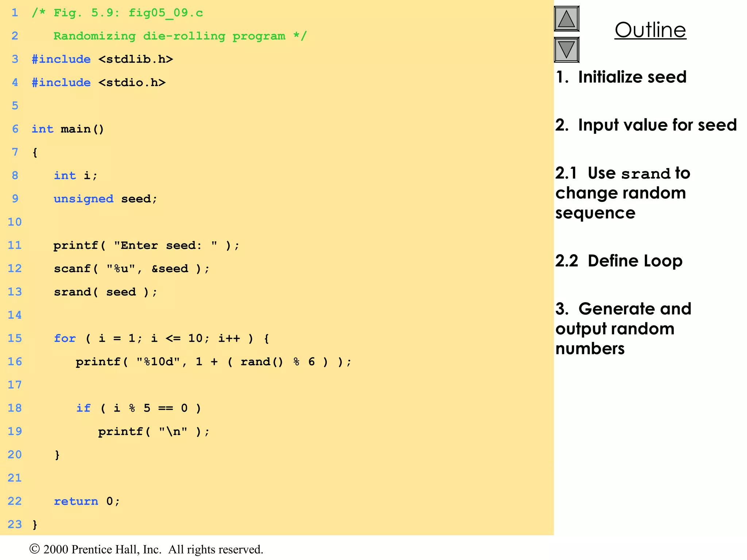Click the up arrow navigation button
Image resolution: width=747 pixels, height=560 pixels.
(566, 19)
